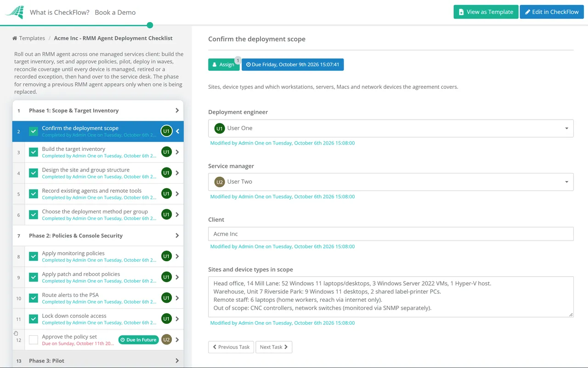Open Book a Demo nav link
The image size is (588, 368).
tap(115, 12)
